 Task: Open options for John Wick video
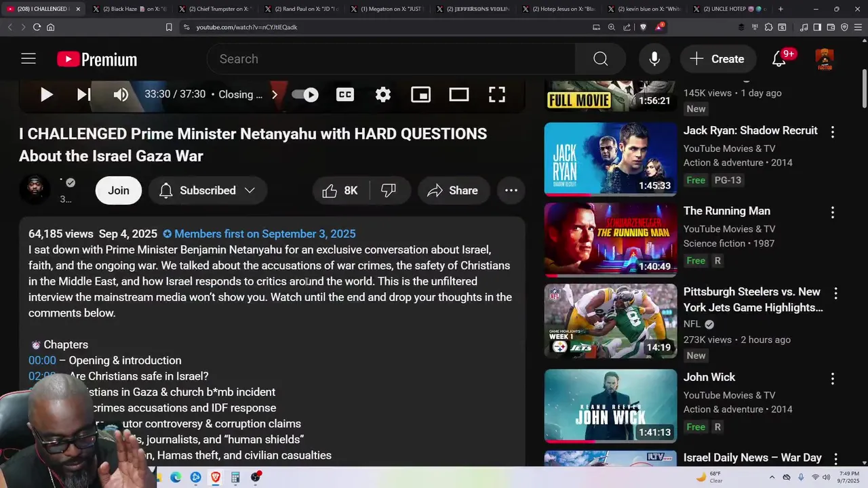coord(832,379)
